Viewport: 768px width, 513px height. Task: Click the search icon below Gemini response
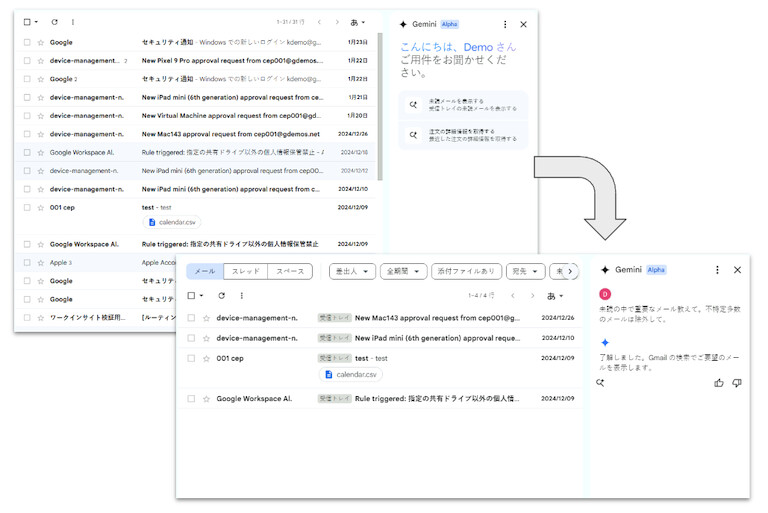[600, 383]
